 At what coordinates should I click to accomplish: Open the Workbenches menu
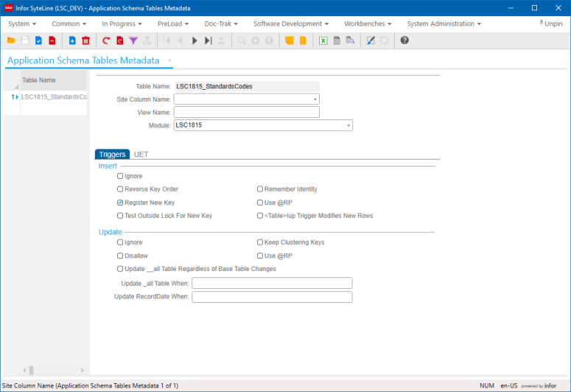368,24
